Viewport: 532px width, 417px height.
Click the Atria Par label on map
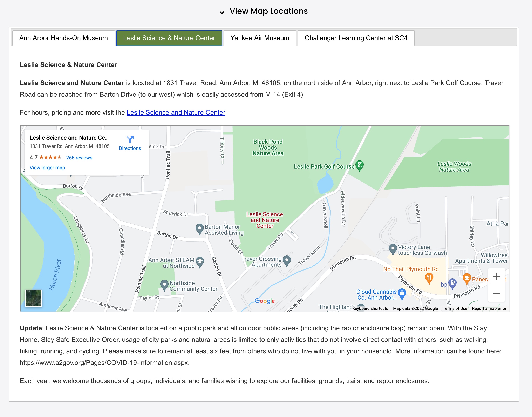tap(498, 224)
